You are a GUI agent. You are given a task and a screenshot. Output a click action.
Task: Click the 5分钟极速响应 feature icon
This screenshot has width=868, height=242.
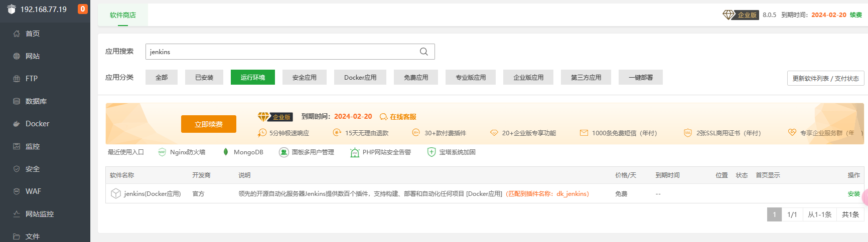pyautogui.click(x=262, y=133)
